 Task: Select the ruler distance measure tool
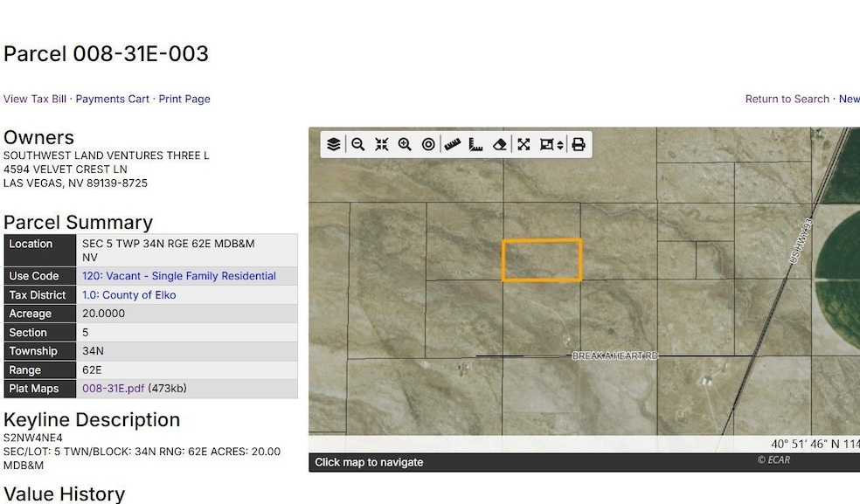[x=452, y=145]
